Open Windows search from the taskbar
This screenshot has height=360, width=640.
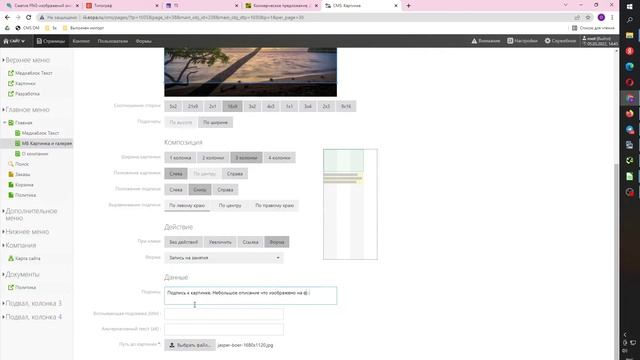click(629, 20)
